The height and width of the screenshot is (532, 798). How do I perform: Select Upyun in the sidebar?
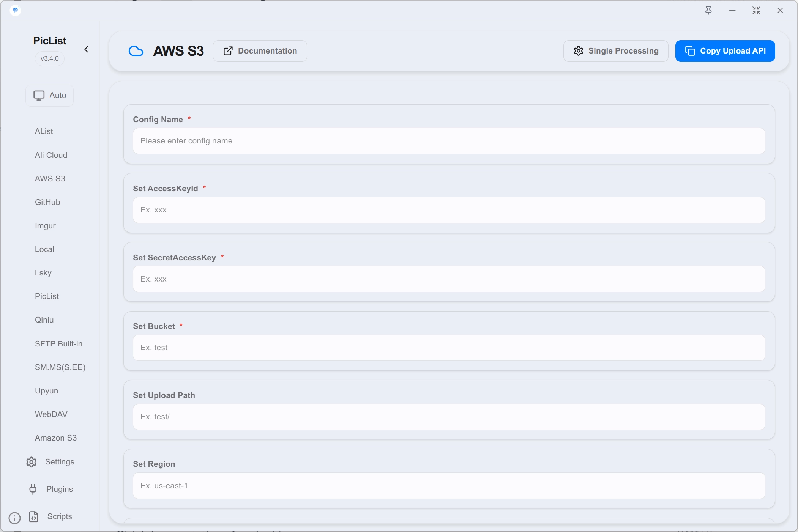[47, 391]
